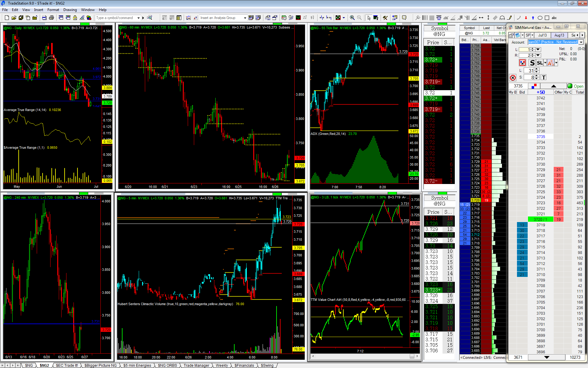The height and width of the screenshot is (368, 588).
Task: Toggle the S order mode button in Matrix
Action: pyautogui.click(x=532, y=63)
